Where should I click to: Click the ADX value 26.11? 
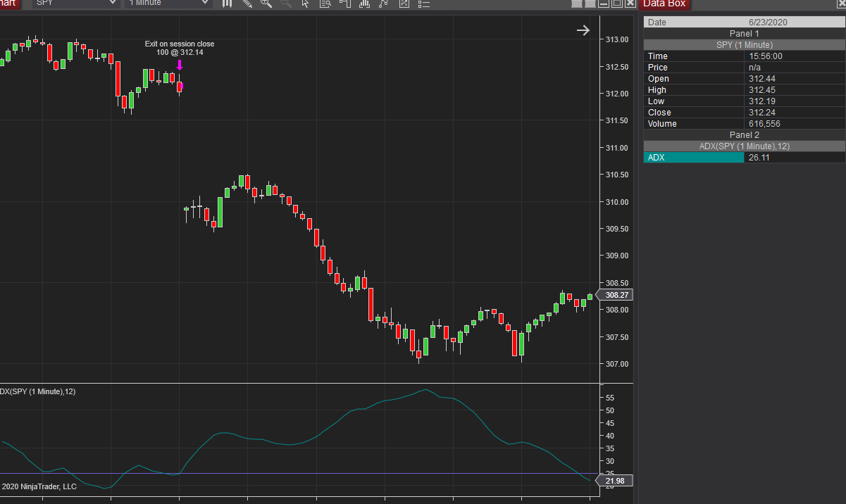click(759, 158)
